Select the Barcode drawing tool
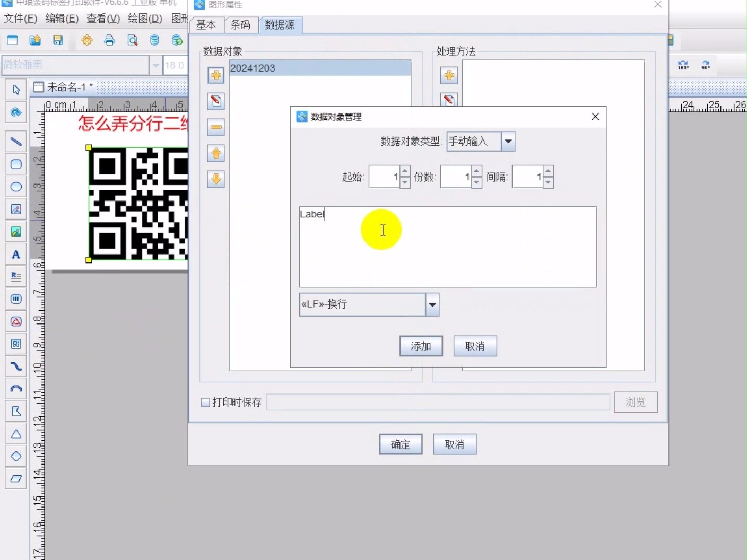The image size is (747, 560). tap(16, 299)
